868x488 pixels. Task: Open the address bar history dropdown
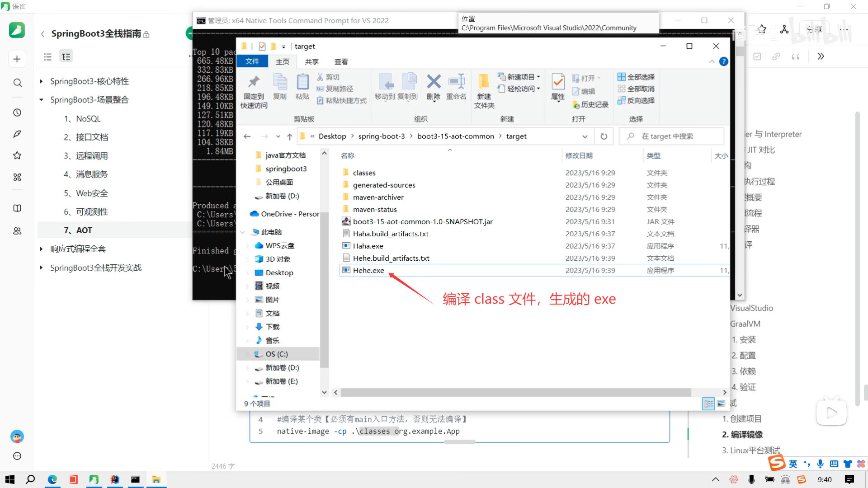click(585, 136)
